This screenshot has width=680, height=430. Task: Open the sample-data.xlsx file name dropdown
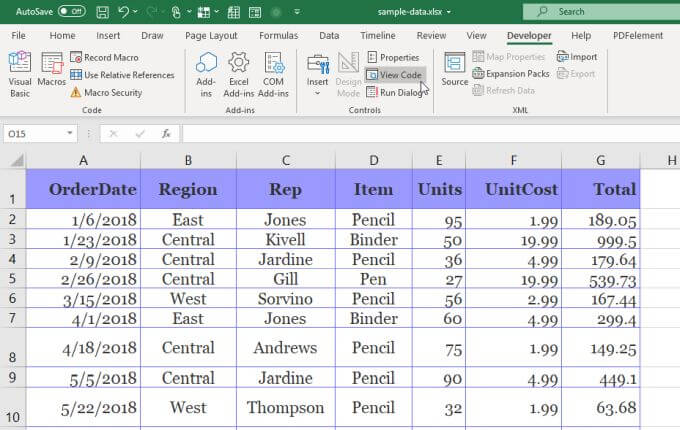coord(449,12)
